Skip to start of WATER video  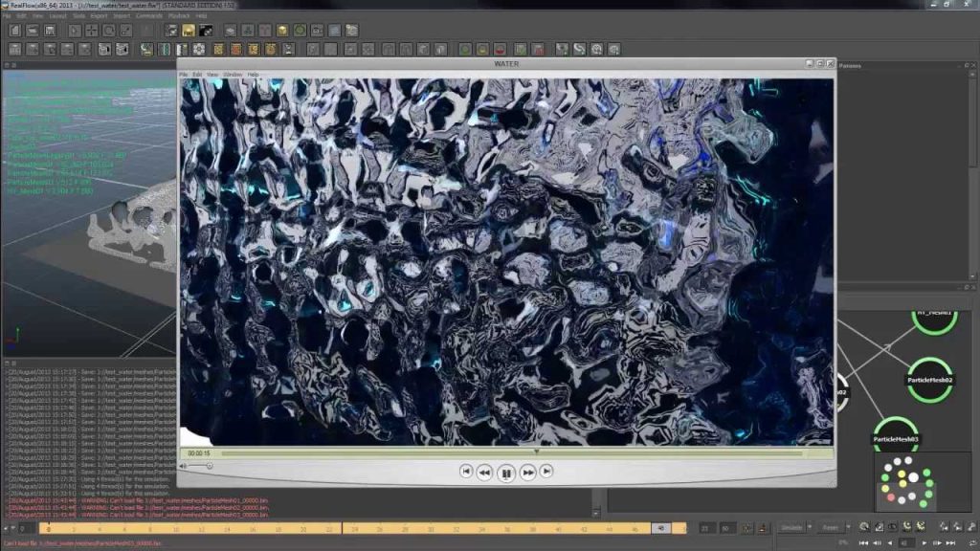(x=466, y=472)
